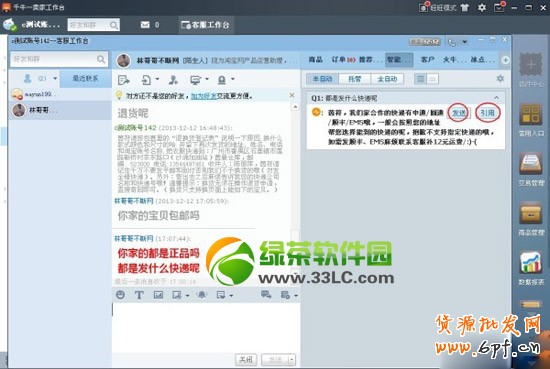Click the message record list icon
Image resolution: width=550 pixels, height=369 pixels.
click(285, 295)
